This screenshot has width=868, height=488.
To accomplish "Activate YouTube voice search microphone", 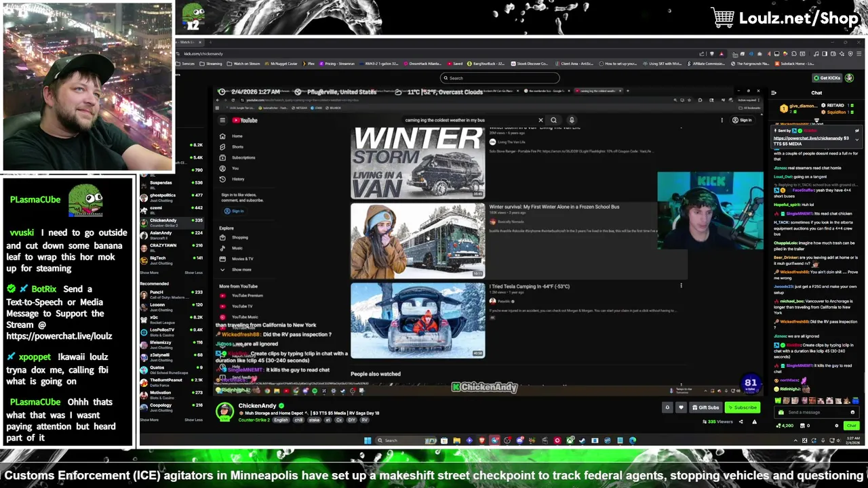I will 572,121.
